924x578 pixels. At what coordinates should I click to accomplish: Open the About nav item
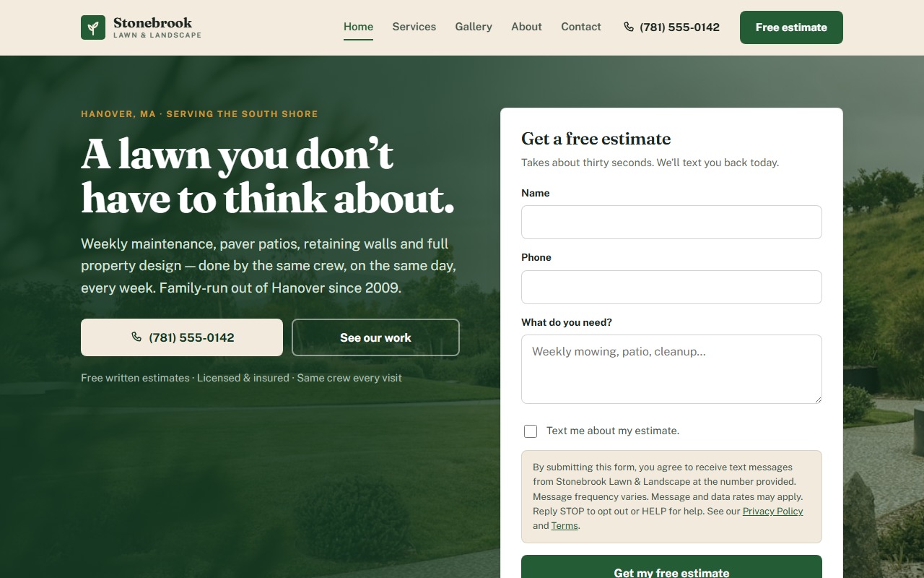(x=526, y=27)
